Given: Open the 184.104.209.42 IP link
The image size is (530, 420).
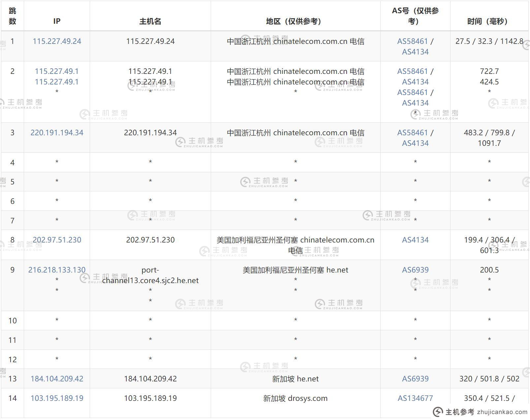Looking at the screenshot, I should (x=57, y=379).
